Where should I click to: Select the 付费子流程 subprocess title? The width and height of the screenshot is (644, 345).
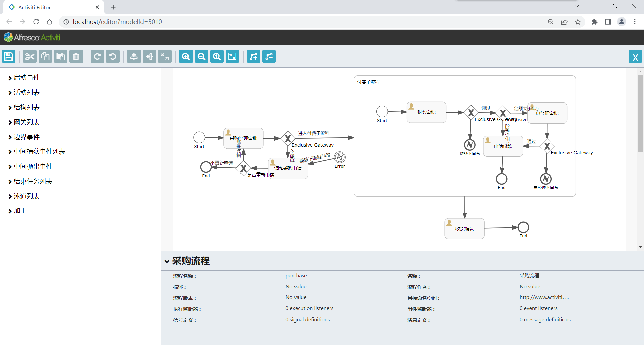(x=368, y=82)
